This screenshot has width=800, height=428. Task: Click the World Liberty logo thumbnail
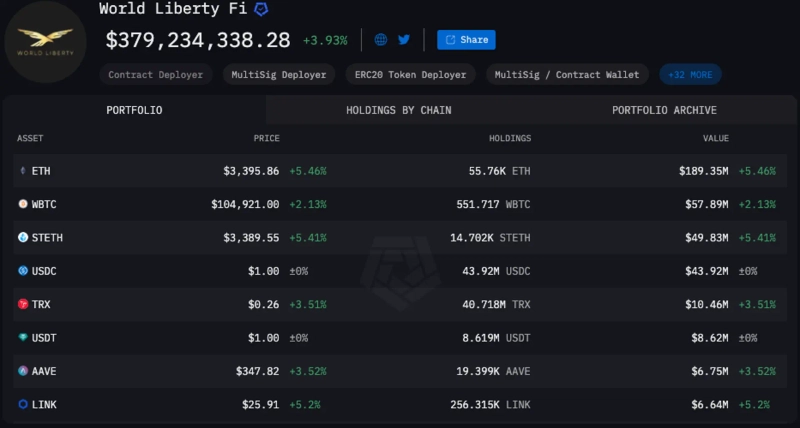(45, 44)
